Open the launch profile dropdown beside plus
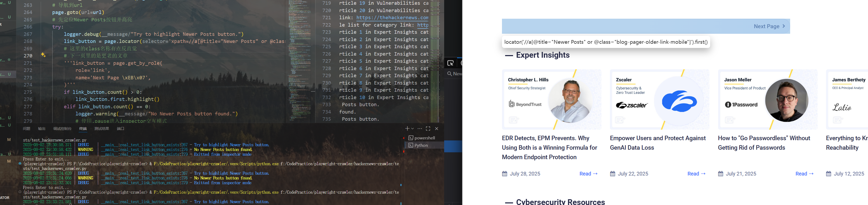Screen dimensions: 868x205 point(412,129)
